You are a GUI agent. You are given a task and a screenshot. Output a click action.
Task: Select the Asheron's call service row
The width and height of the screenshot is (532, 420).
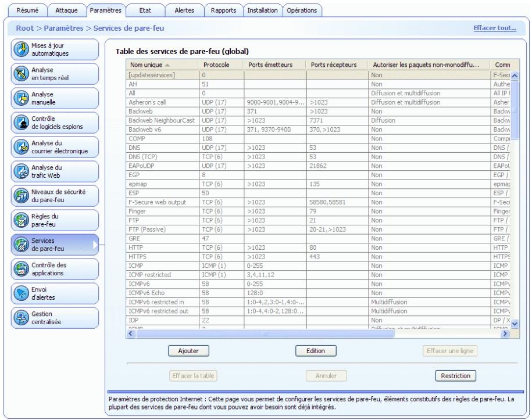click(x=318, y=102)
